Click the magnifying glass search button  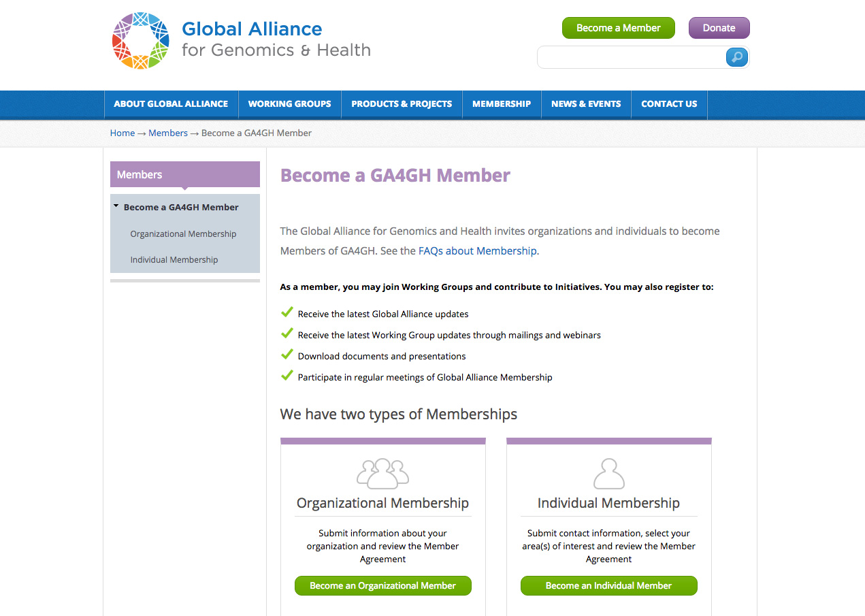tap(736, 57)
